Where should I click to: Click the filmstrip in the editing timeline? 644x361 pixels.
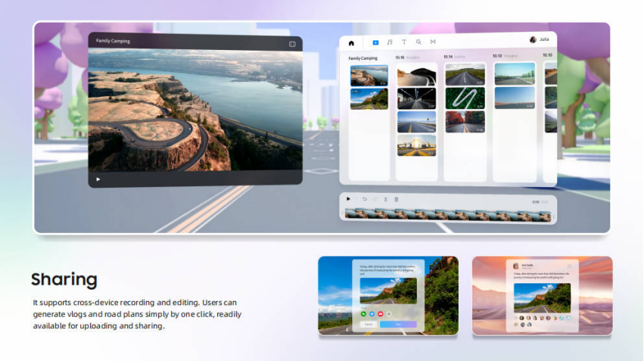pos(448,215)
